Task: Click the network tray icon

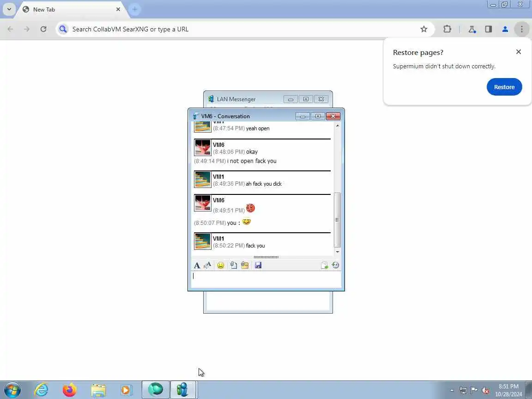Action: 463,390
